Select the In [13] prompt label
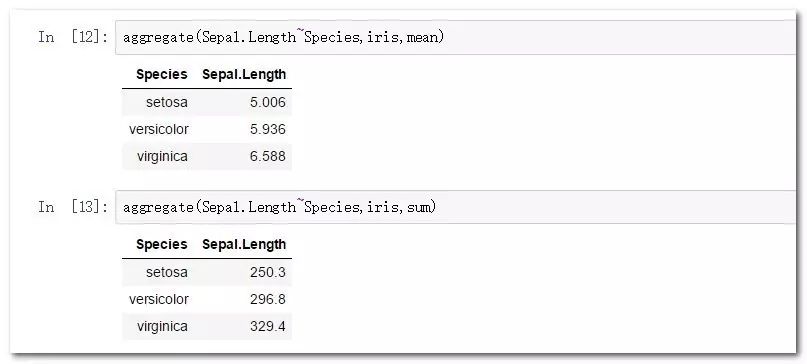807x364 pixels. coord(73,207)
